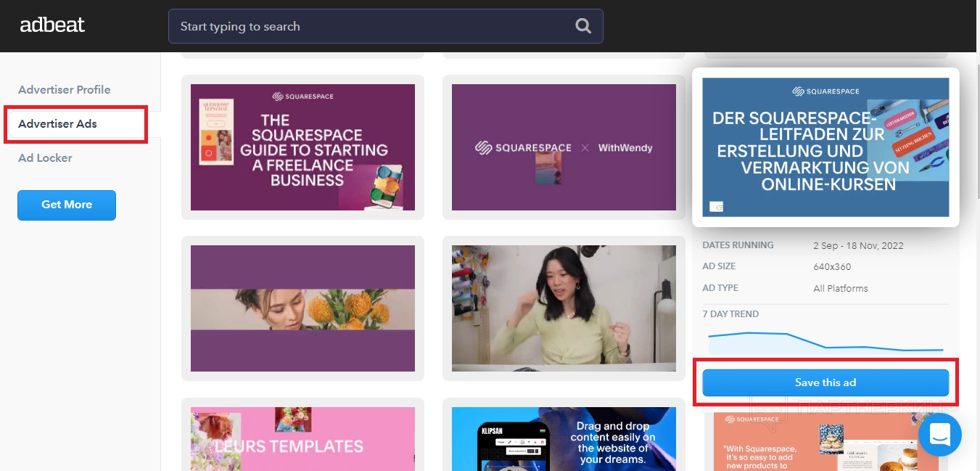The image size is (980, 471).
Task: Click the All Platforms ad type value
Action: [x=840, y=288]
